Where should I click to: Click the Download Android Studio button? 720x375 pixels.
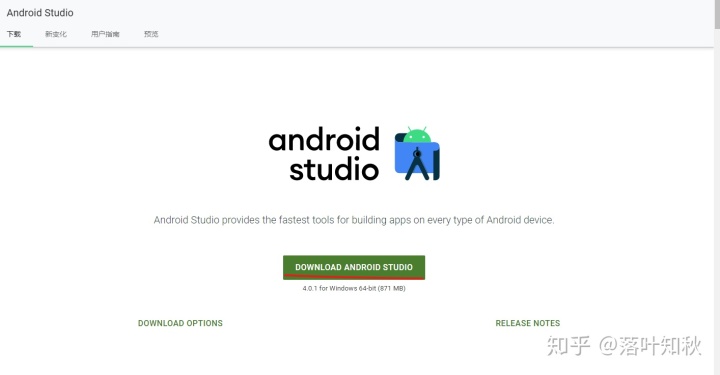click(354, 267)
